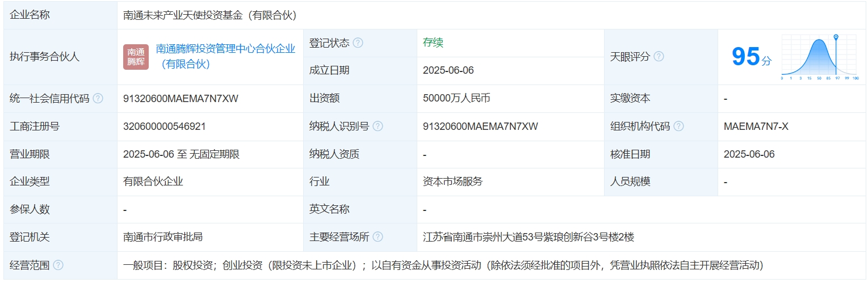Click help icon beside 组织机构代码

coord(678,126)
